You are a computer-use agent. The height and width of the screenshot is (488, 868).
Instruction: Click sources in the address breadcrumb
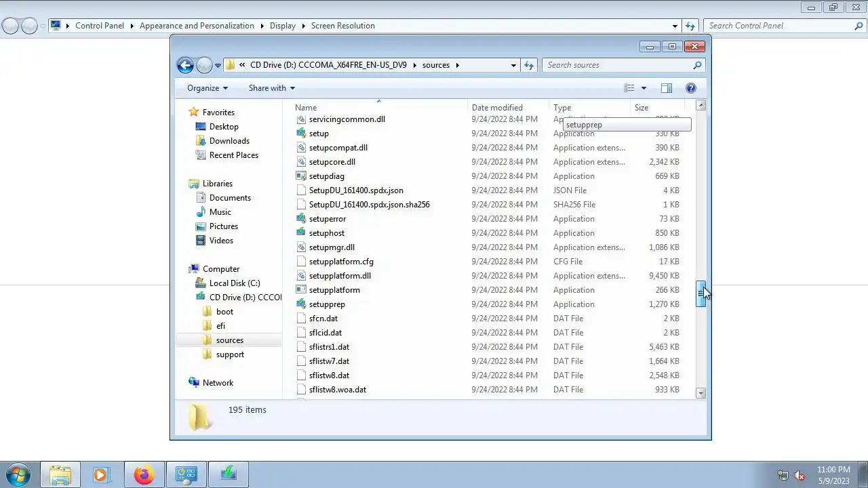click(x=436, y=65)
